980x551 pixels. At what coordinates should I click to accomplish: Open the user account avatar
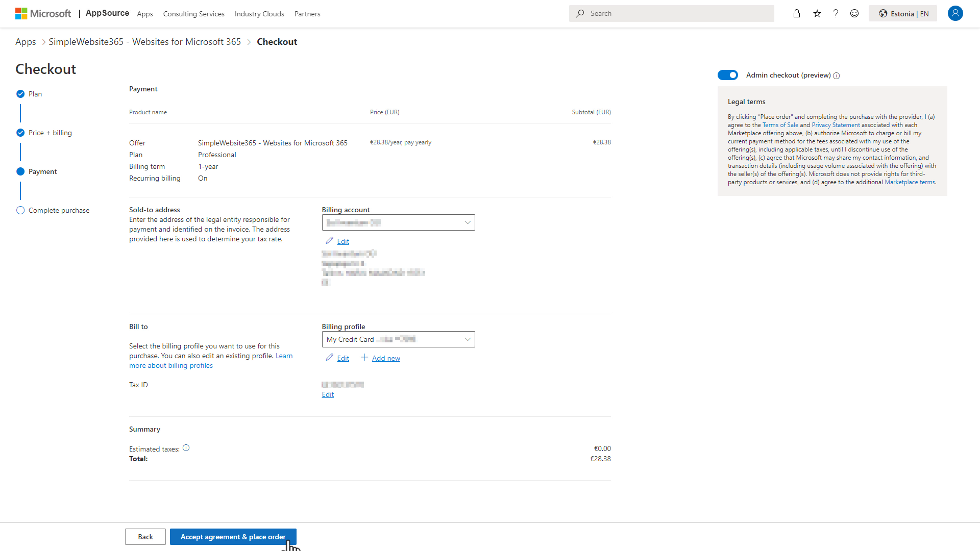coord(955,13)
